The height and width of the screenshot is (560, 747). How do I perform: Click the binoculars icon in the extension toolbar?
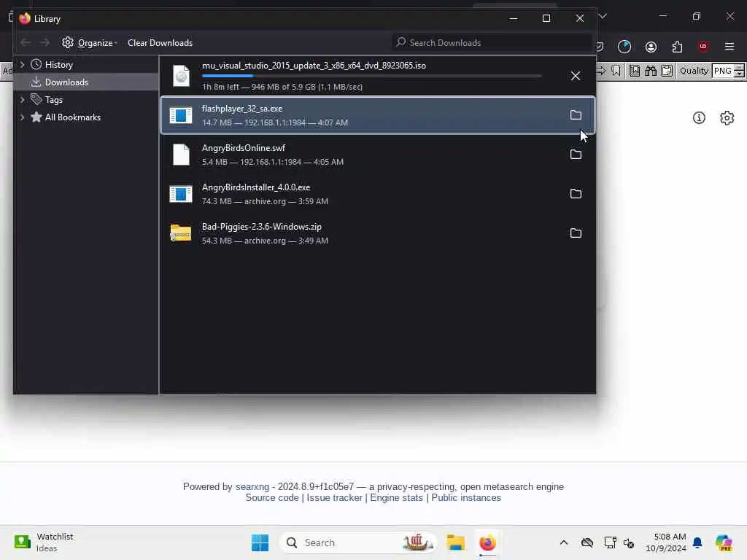pos(650,71)
